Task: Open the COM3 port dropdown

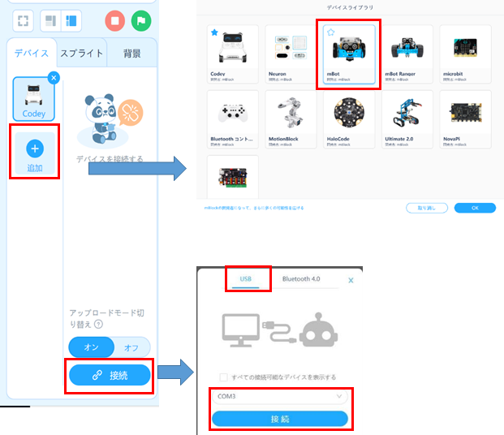Action: (280, 396)
